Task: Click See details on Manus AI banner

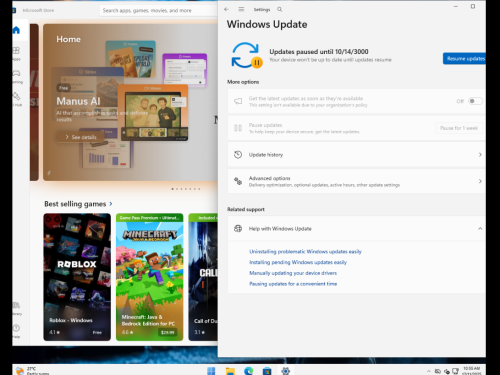Action: (x=81, y=137)
